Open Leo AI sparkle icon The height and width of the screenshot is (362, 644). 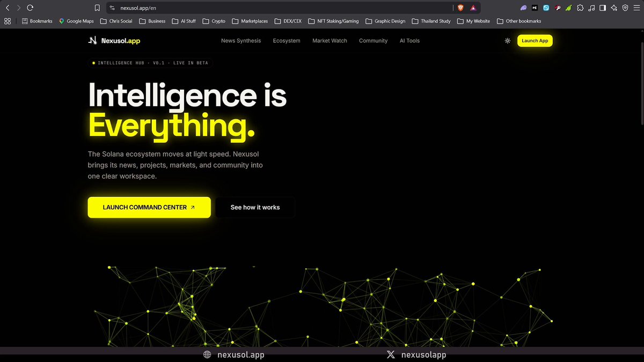(x=614, y=8)
